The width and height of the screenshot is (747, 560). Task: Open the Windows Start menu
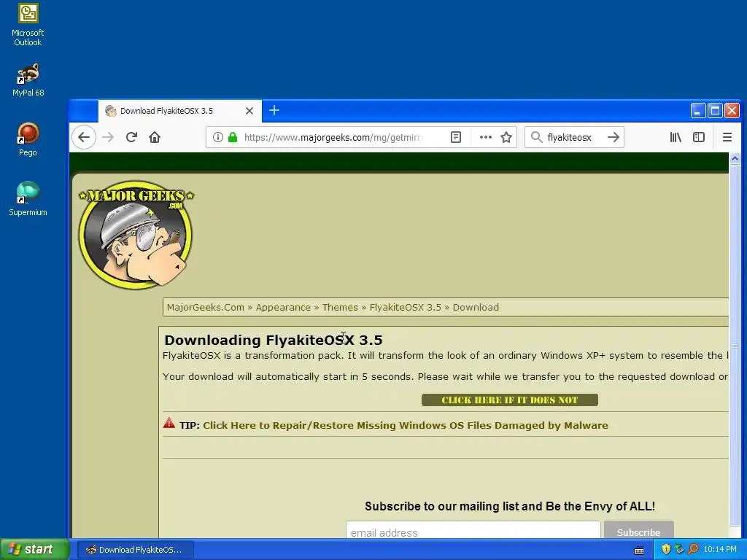[x=34, y=550]
